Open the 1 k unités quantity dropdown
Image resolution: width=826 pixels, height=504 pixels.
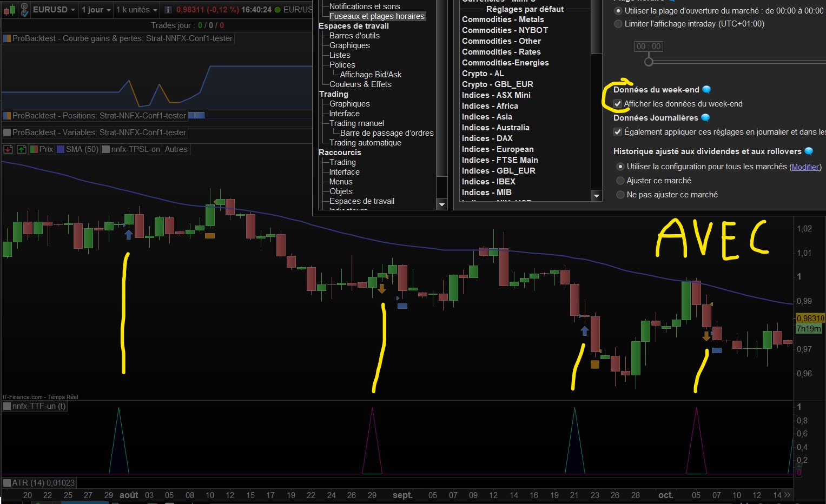click(x=137, y=10)
